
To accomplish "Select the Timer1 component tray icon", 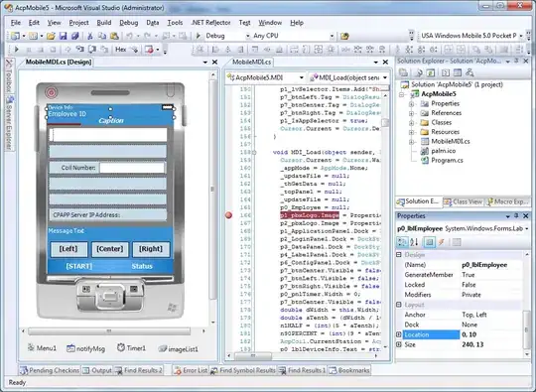I will 131,348.
